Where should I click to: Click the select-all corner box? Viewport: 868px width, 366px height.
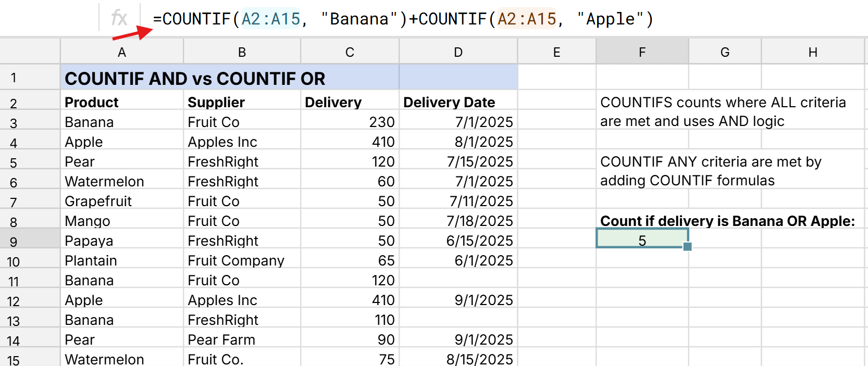click(30, 52)
